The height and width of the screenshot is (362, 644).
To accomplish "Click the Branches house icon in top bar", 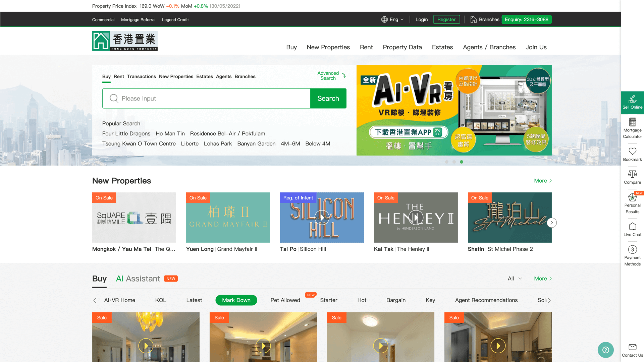I will point(473,19).
